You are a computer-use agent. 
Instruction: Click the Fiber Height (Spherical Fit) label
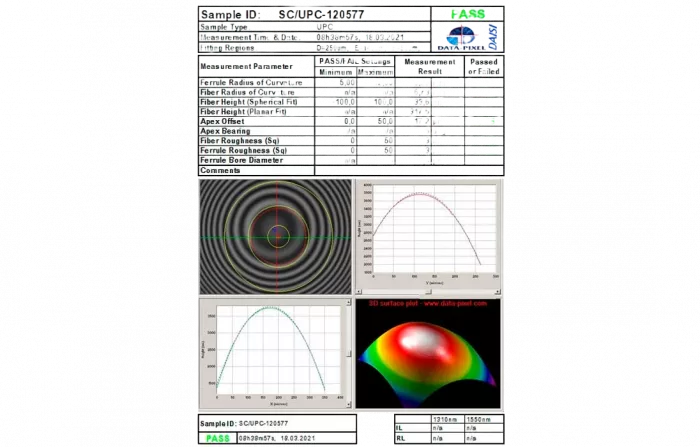(256, 102)
